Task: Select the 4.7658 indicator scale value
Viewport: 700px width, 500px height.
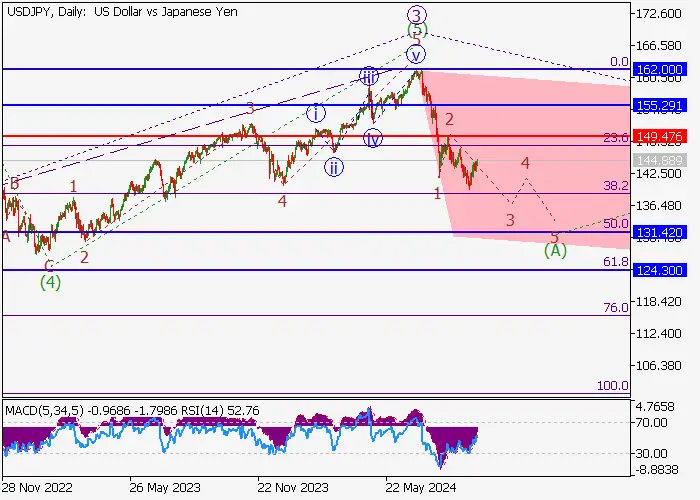Action: (655, 407)
